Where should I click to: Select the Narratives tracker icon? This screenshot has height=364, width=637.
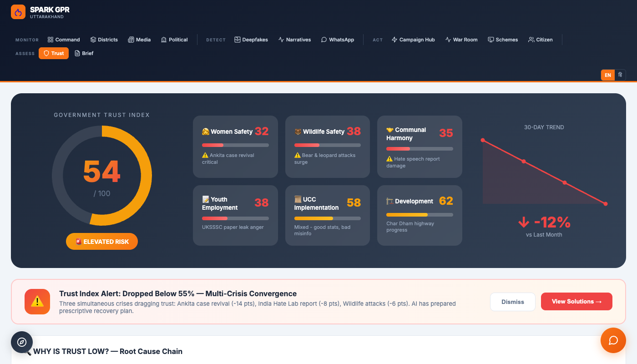pyautogui.click(x=281, y=40)
